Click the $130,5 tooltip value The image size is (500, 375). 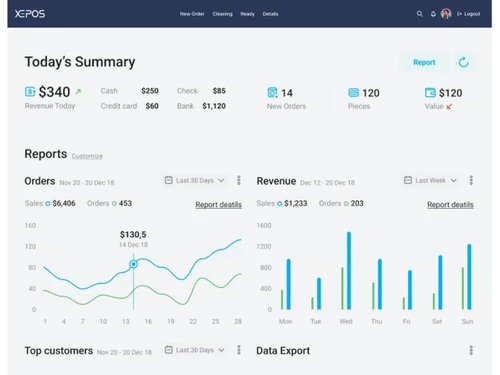click(x=133, y=234)
